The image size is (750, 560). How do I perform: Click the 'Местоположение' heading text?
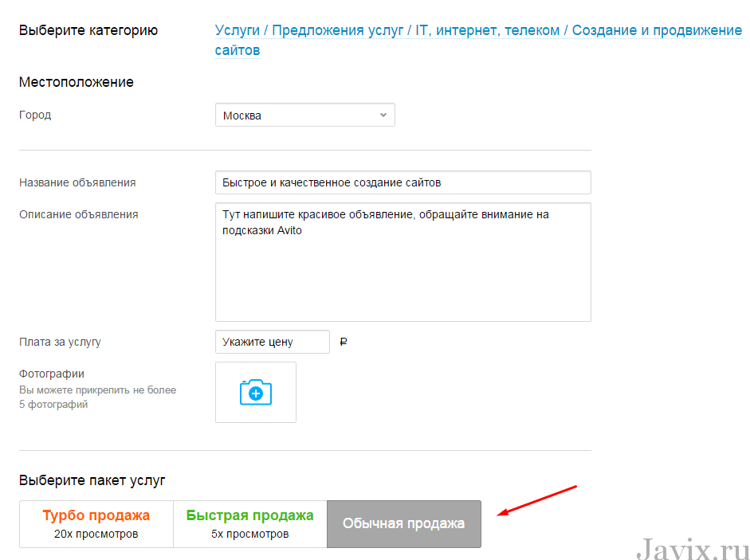pos(77,82)
